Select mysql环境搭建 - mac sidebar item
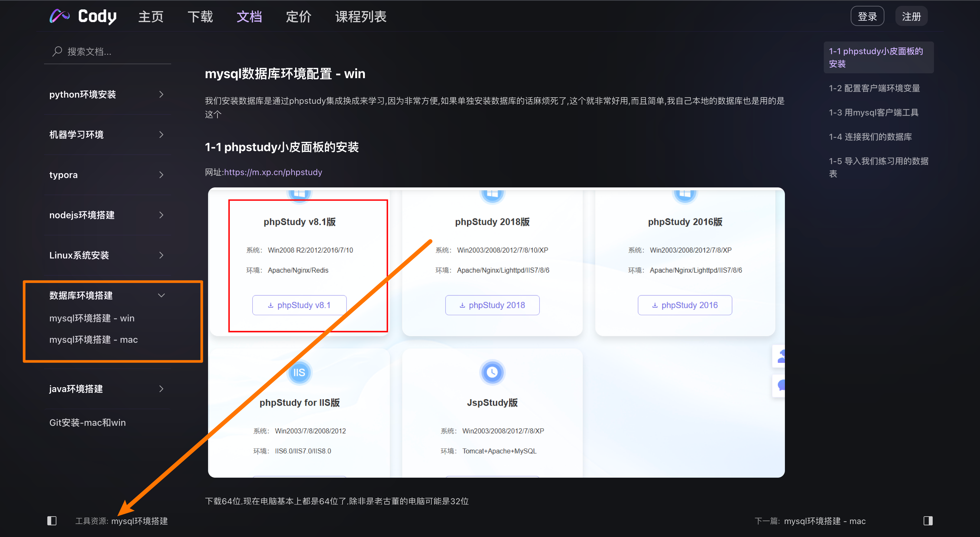Image resolution: width=980 pixels, height=537 pixels. (x=94, y=340)
